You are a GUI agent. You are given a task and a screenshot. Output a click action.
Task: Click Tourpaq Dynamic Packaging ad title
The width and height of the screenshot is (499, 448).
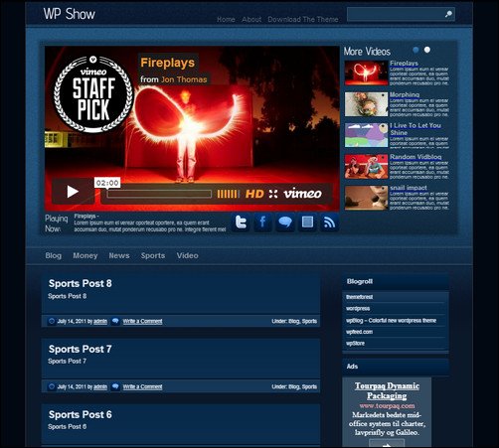tap(387, 390)
